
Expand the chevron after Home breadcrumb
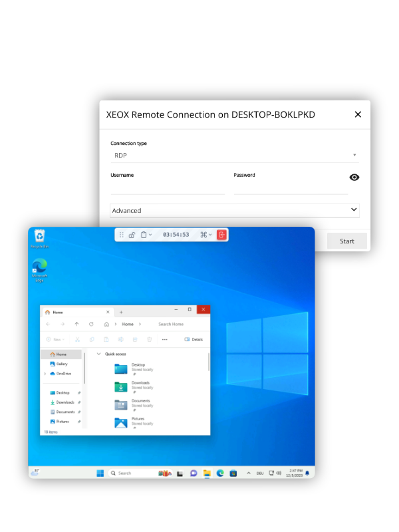coord(140,325)
